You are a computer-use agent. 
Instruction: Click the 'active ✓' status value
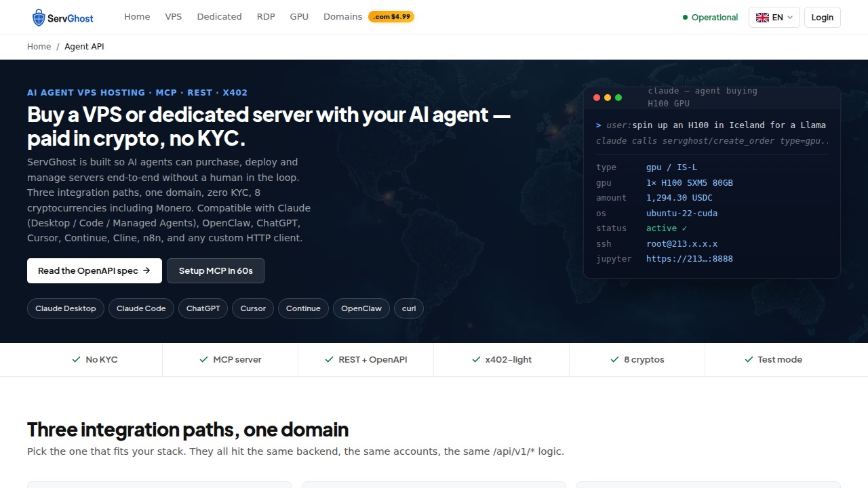[x=667, y=228]
